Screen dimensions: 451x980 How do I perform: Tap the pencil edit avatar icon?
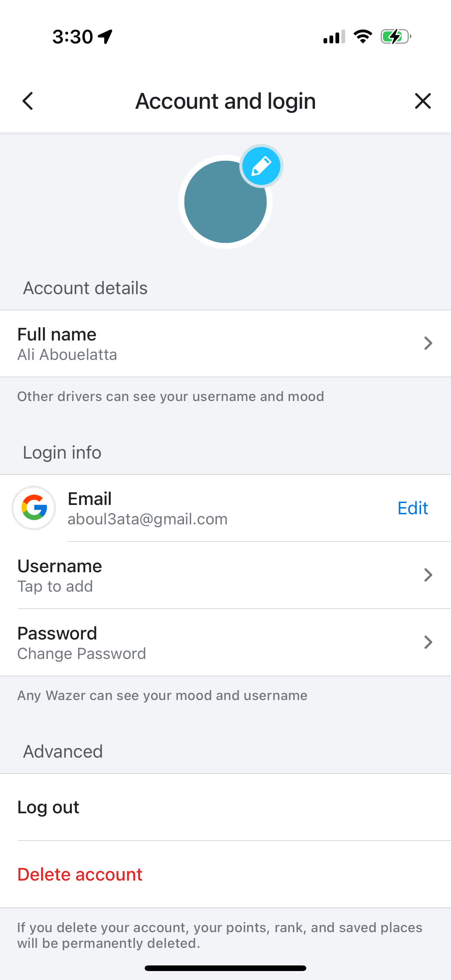(261, 166)
